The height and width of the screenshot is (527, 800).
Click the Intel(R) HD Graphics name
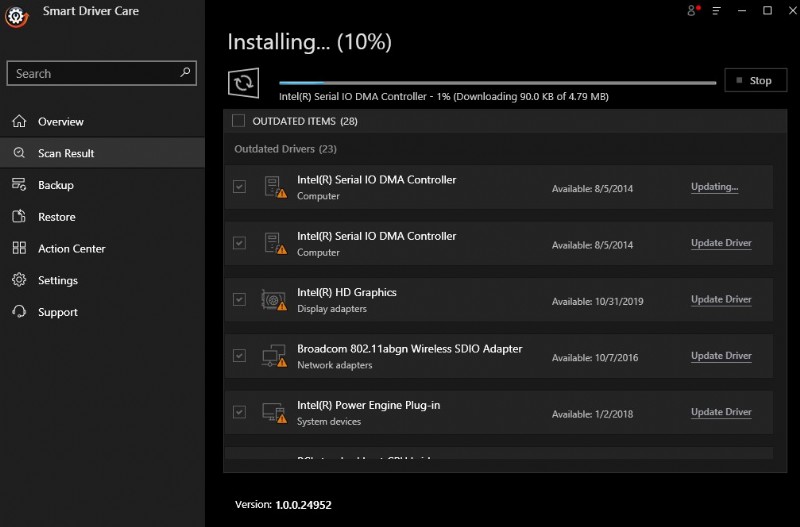coord(346,292)
